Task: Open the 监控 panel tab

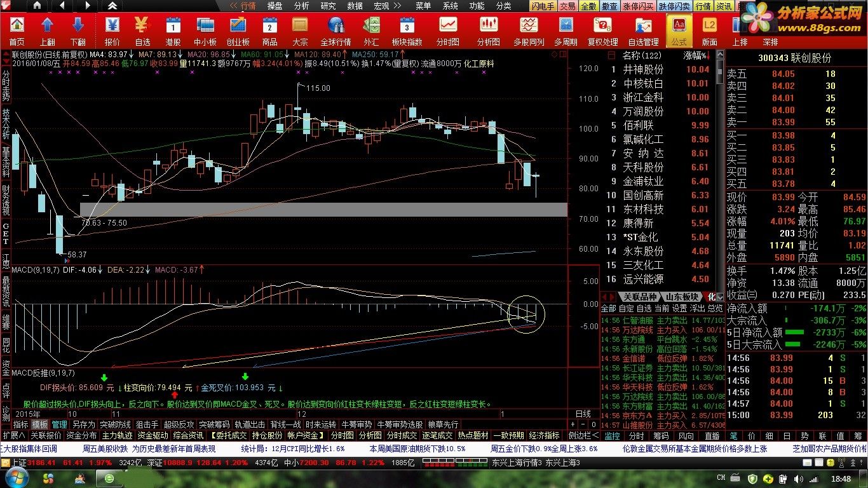Action: pos(612,436)
